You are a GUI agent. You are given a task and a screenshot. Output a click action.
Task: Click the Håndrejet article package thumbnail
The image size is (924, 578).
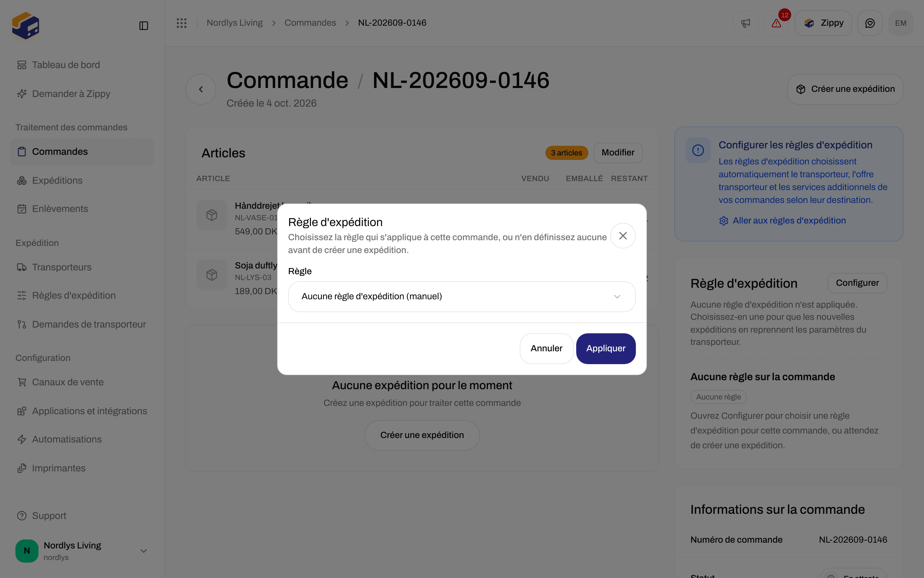[x=212, y=215]
